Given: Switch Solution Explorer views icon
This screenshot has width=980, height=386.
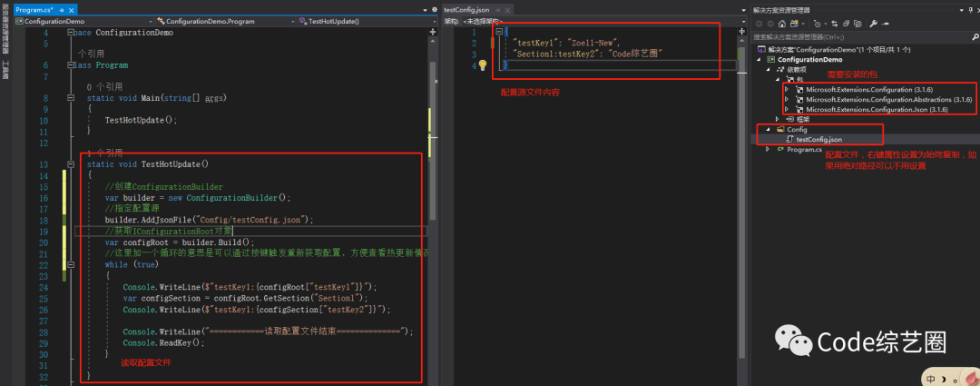Looking at the screenshot, I should (x=794, y=23).
